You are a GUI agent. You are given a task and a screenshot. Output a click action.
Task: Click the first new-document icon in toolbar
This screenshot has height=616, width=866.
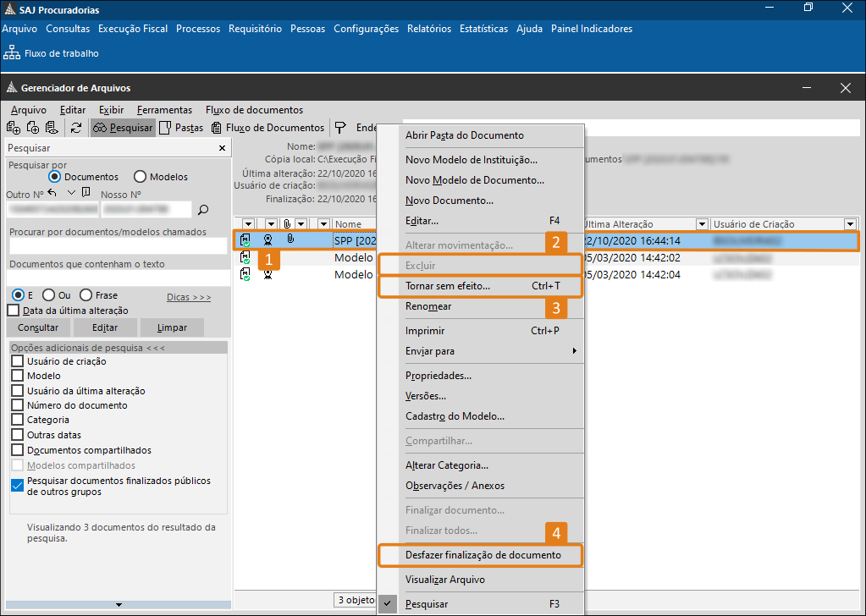pyautogui.click(x=13, y=128)
